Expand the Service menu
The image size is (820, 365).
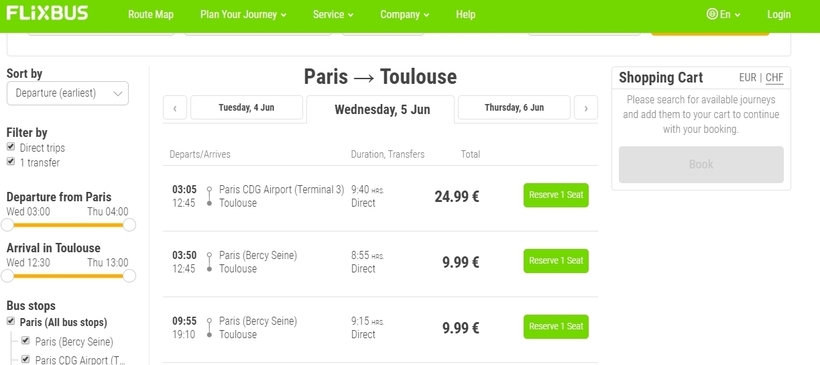[x=333, y=15]
